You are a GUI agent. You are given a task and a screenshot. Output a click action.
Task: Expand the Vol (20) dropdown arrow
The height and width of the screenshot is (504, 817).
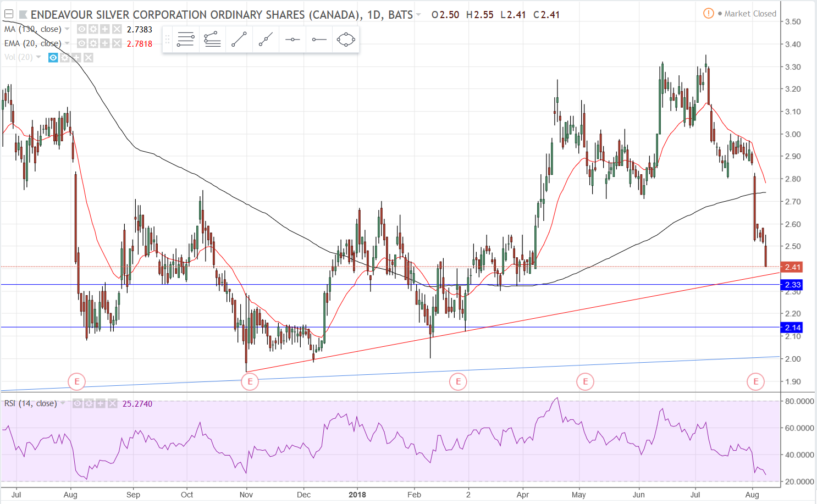point(38,57)
